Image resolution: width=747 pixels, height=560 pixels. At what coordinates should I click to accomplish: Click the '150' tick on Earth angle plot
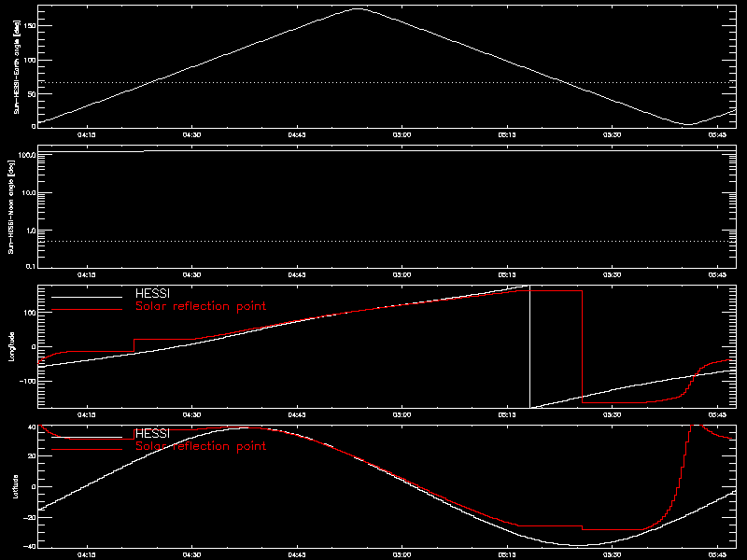tap(29, 26)
